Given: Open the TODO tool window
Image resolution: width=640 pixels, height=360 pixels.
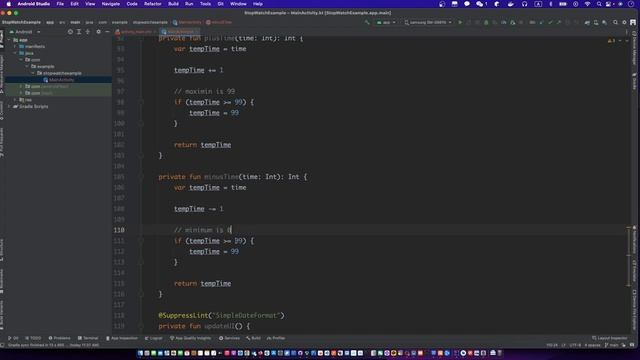Looking at the screenshot, I should pos(33,338).
